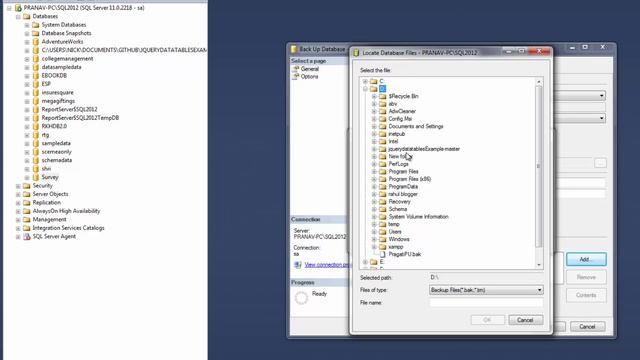The height and width of the screenshot is (360, 640).
Task: Click the Survey database icon
Action: (36, 177)
